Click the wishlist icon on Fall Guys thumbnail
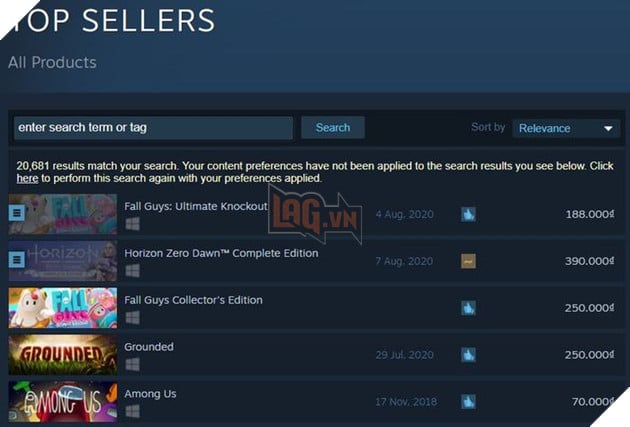 17,213
